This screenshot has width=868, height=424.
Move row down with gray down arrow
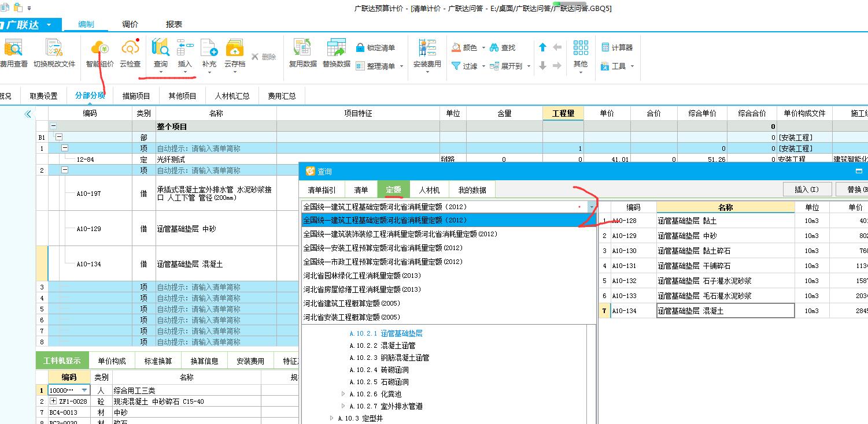click(x=542, y=66)
